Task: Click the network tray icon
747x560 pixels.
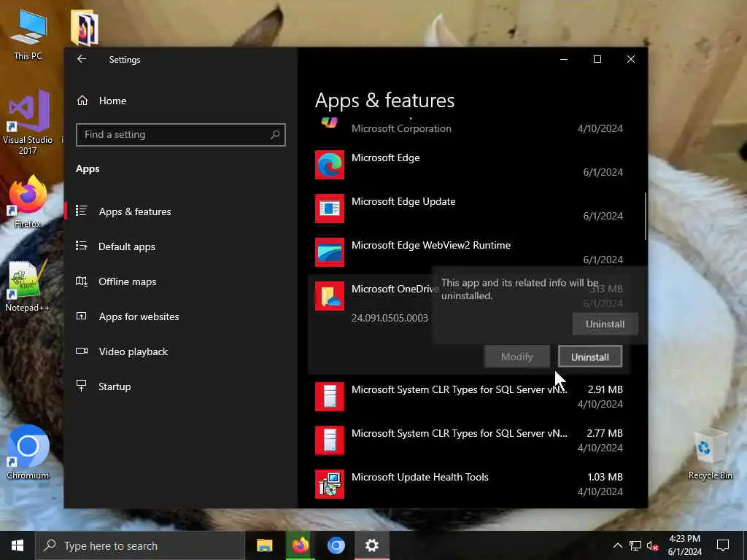Action: [x=635, y=545]
